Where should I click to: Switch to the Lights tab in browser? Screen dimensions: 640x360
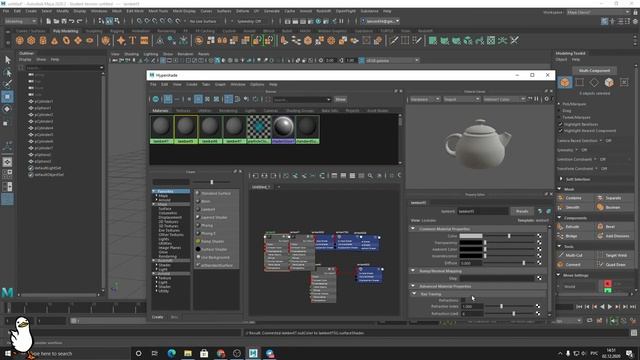pos(250,111)
